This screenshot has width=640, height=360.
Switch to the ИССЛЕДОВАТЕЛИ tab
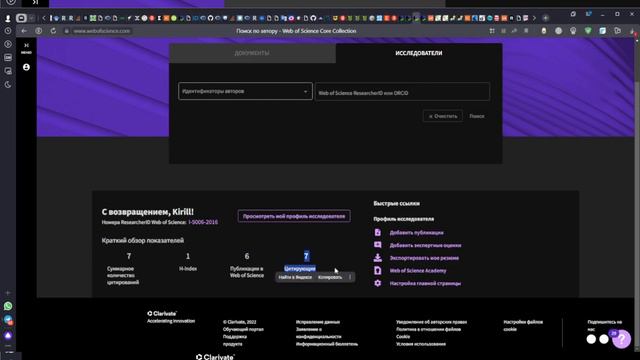pyautogui.click(x=419, y=53)
